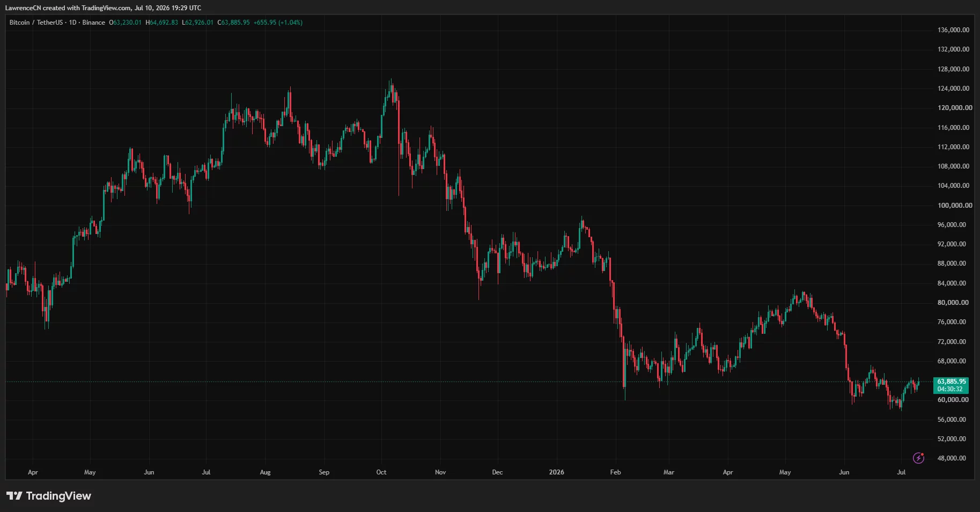Click the 63,885.95 current price label
This screenshot has width=980, height=512.
coord(952,382)
